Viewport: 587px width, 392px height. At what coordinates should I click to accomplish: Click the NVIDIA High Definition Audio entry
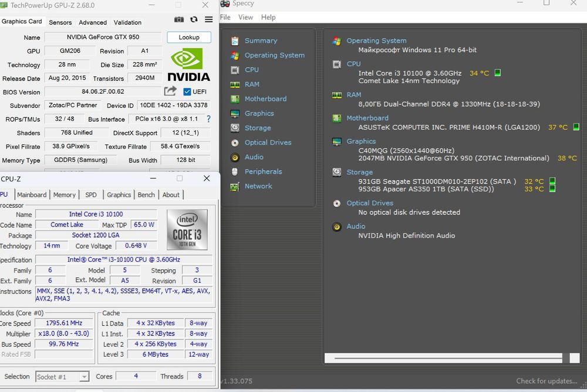pyautogui.click(x=407, y=235)
